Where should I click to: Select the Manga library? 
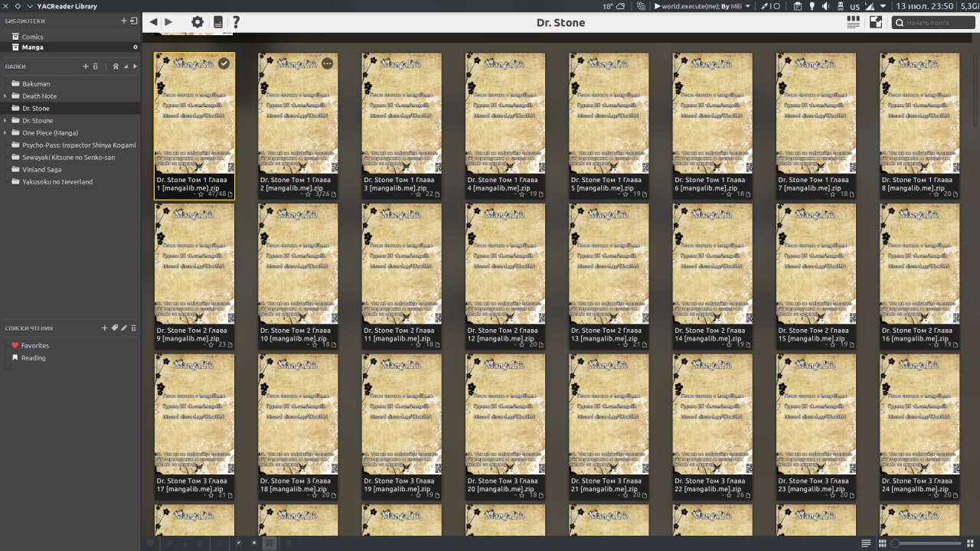click(x=70, y=47)
